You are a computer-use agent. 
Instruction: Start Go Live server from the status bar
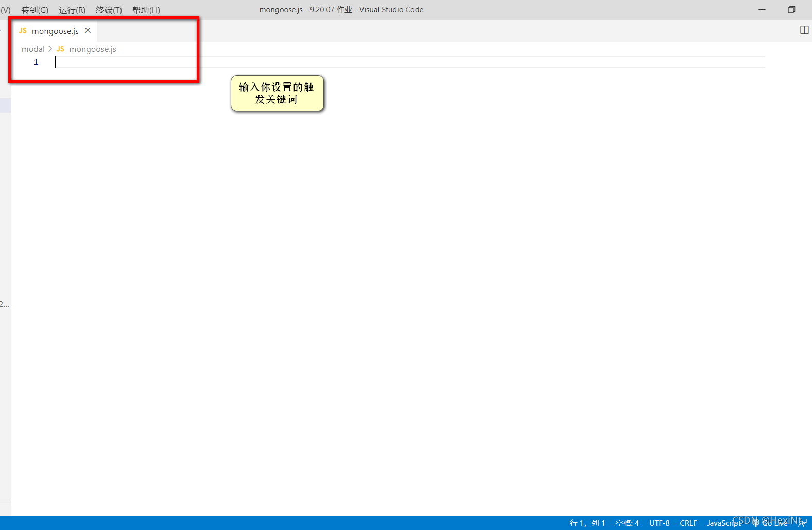point(770,523)
